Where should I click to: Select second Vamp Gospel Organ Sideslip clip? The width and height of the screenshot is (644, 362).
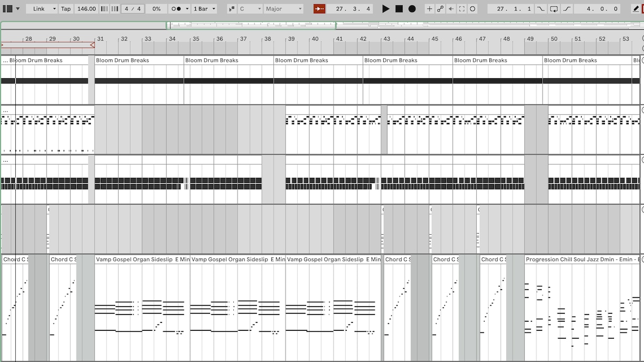pos(238,259)
